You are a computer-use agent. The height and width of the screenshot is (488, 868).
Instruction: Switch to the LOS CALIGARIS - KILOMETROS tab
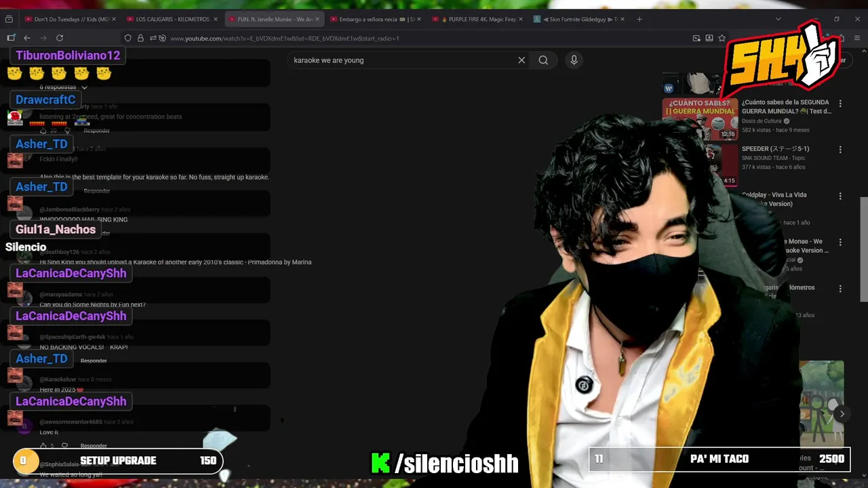click(172, 19)
